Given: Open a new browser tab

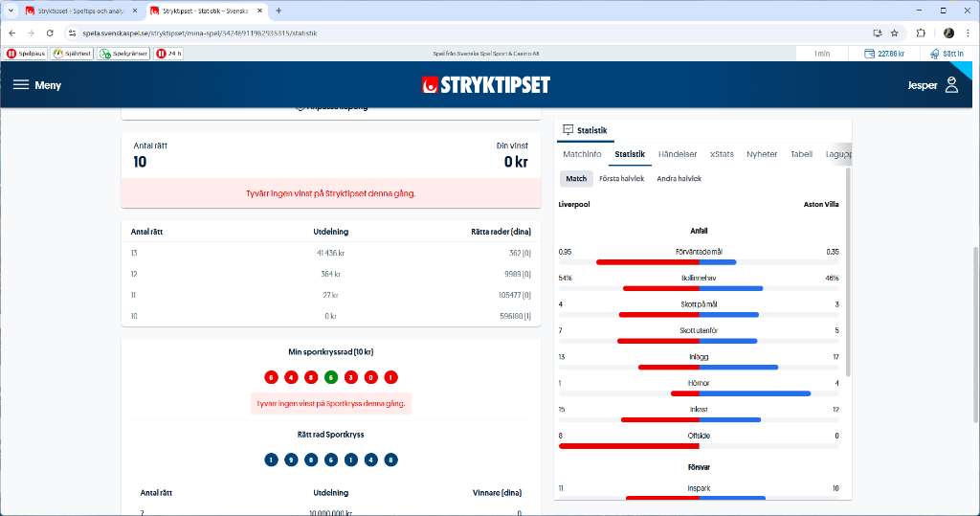Looking at the screenshot, I should click(x=278, y=11).
